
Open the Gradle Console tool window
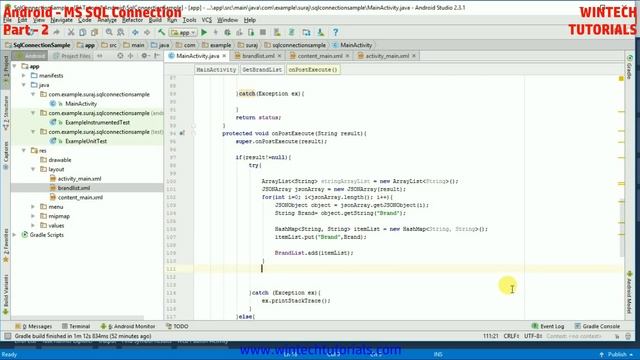click(597, 326)
